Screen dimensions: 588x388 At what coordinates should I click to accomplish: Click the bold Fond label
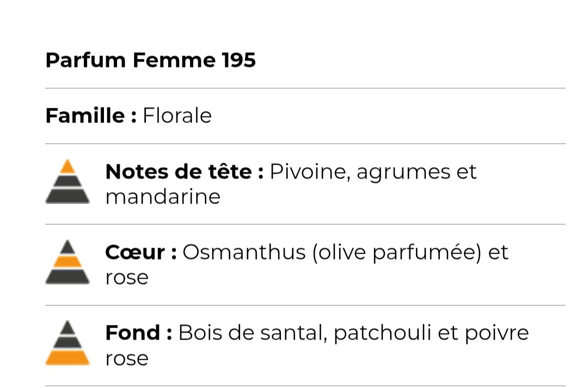[138, 333]
